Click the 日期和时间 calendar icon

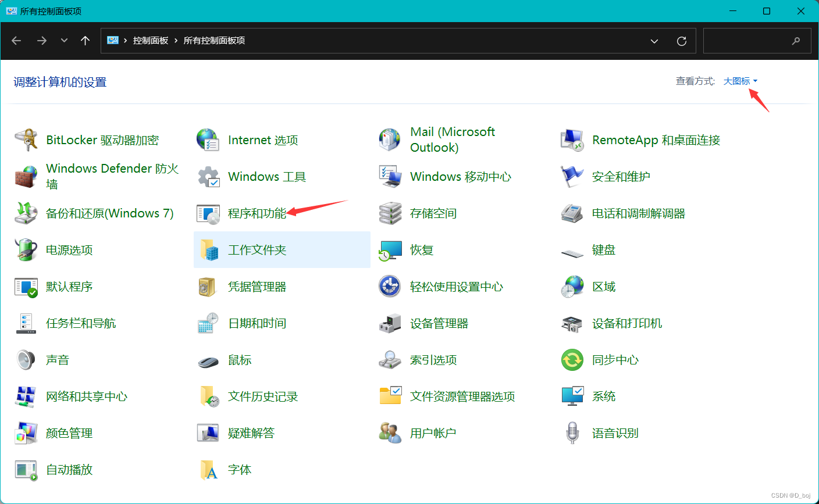point(208,323)
